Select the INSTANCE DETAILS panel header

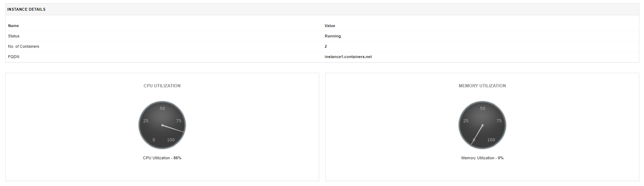(26, 9)
